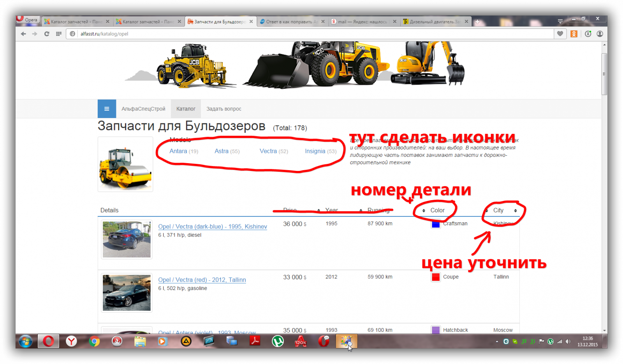
Task: Go back using the browser back arrow
Action: click(23, 34)
